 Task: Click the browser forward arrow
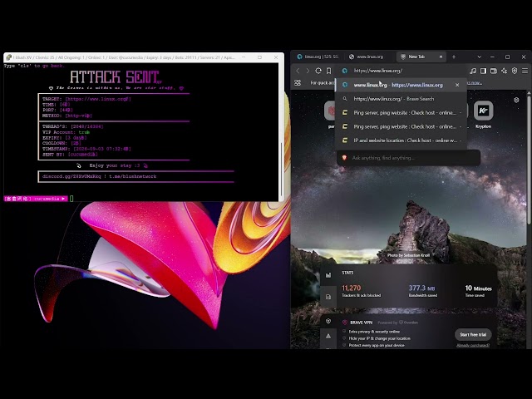tap(308, 71)
